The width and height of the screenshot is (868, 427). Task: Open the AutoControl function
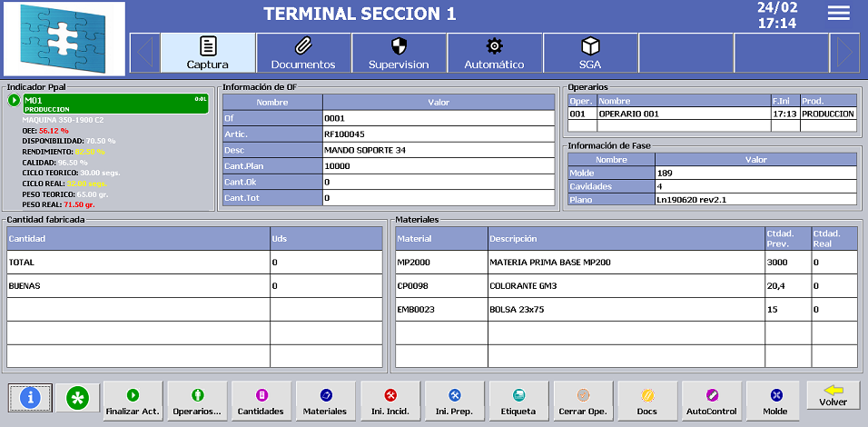click(x=712, y=400)
